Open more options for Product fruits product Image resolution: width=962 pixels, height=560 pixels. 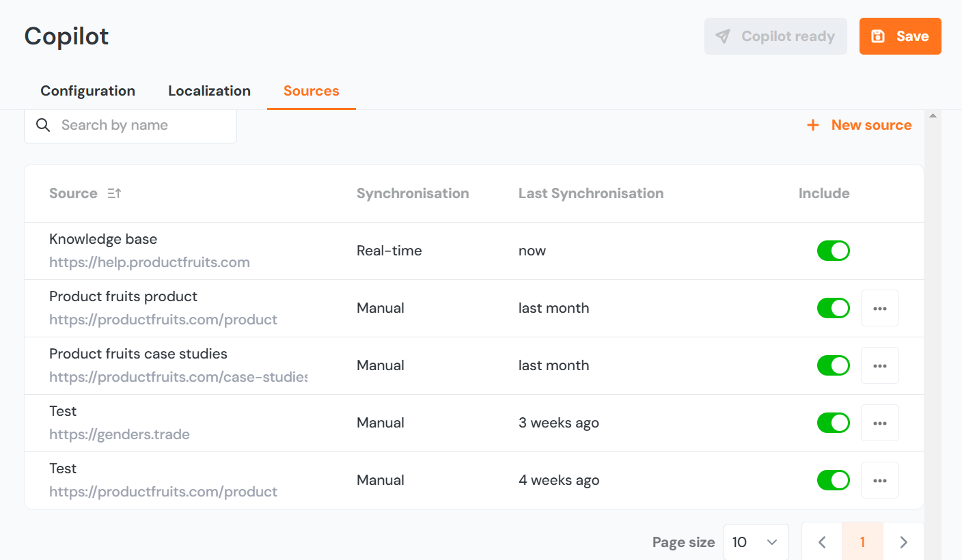[x=879, y=309]
